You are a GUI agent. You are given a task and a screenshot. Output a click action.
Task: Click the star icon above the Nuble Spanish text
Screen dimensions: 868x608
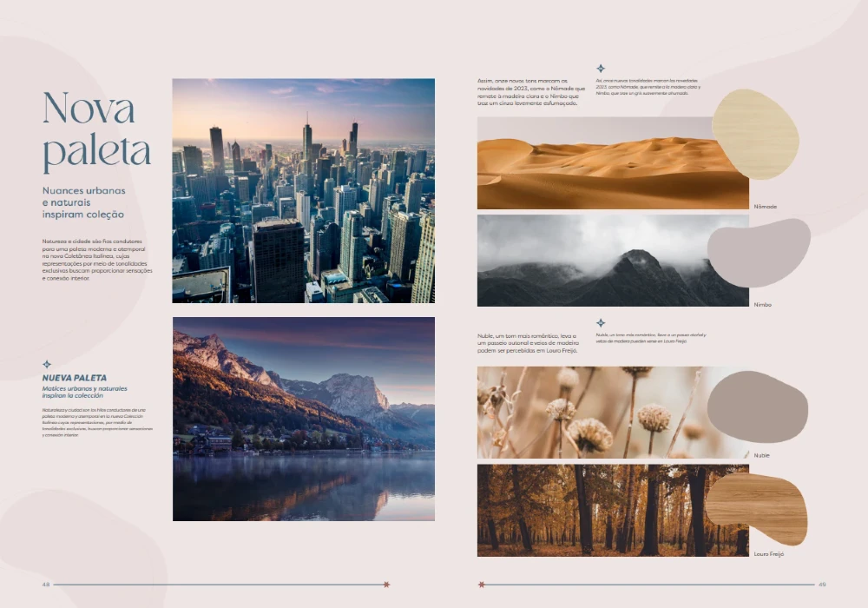601,323
